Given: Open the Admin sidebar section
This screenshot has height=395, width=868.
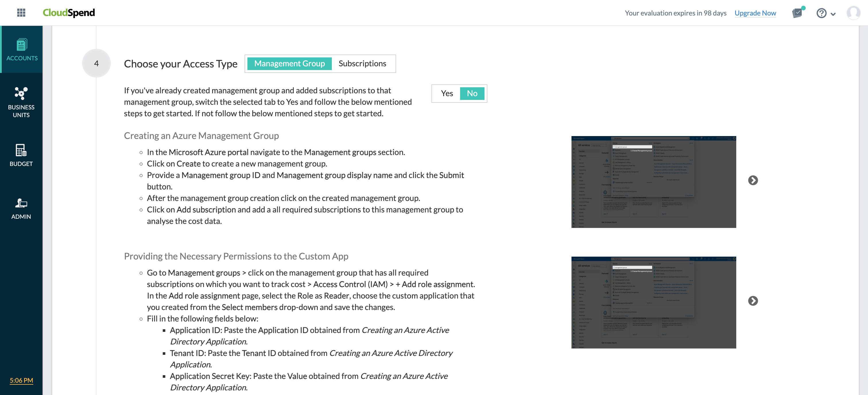Looking at the screenshot, I should (21, 209).
